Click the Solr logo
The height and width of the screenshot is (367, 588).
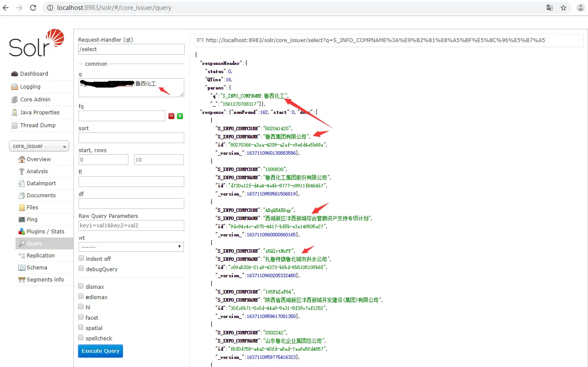37,43
